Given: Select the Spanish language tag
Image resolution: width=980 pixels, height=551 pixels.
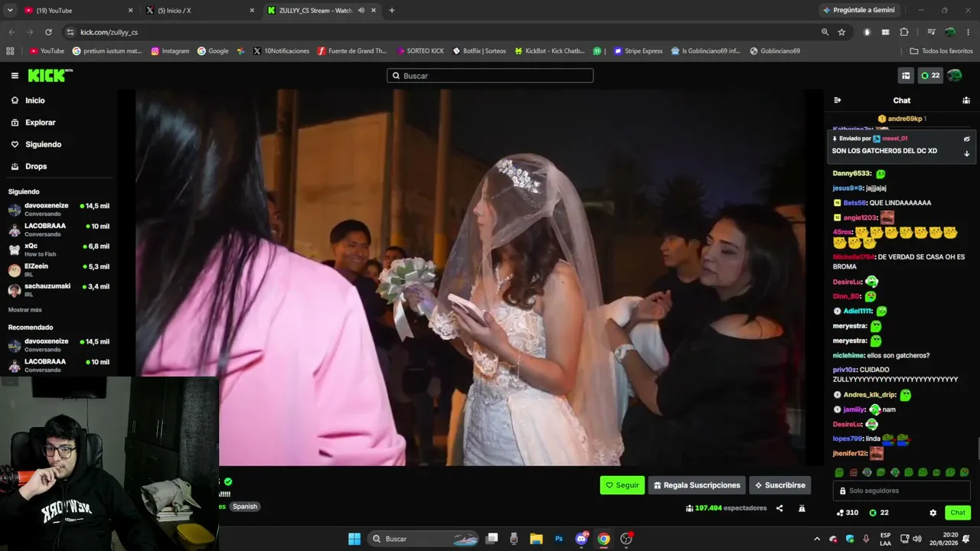Looking at the screenshot, I should click(x=245, y=507).
